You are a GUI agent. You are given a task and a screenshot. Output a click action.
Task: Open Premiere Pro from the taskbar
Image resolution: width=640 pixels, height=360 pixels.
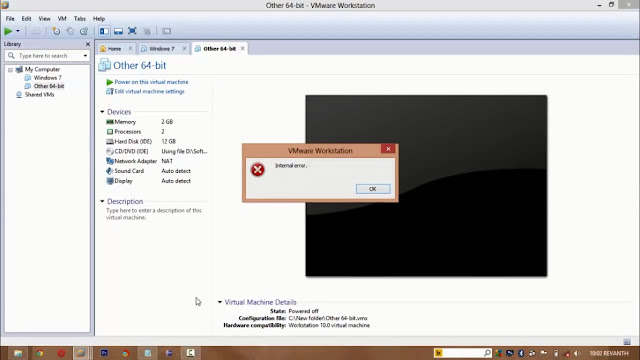[104, 353]
